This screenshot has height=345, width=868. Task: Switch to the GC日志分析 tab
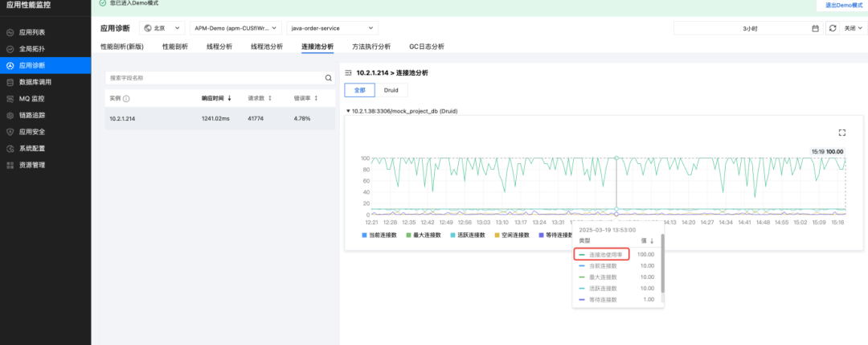(426, 47)
